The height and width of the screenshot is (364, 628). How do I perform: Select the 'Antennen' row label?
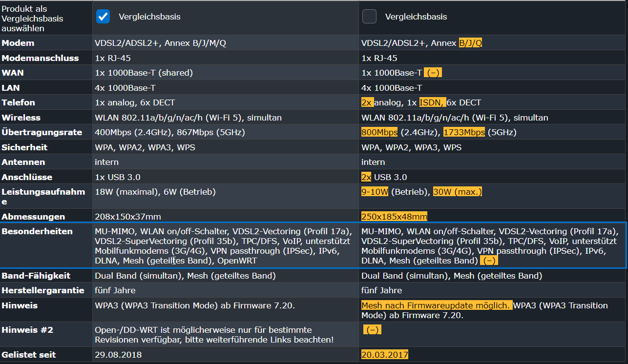click(x=23, y=162)
